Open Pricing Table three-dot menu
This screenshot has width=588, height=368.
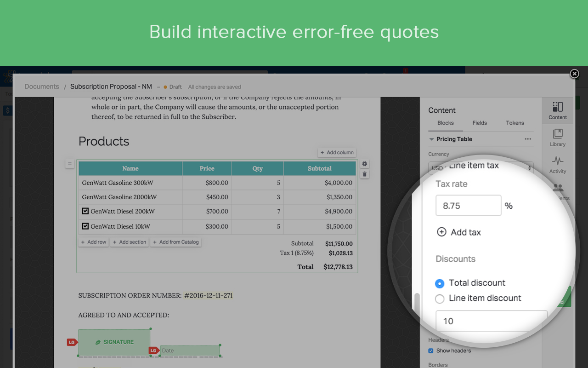click(528, 139)
